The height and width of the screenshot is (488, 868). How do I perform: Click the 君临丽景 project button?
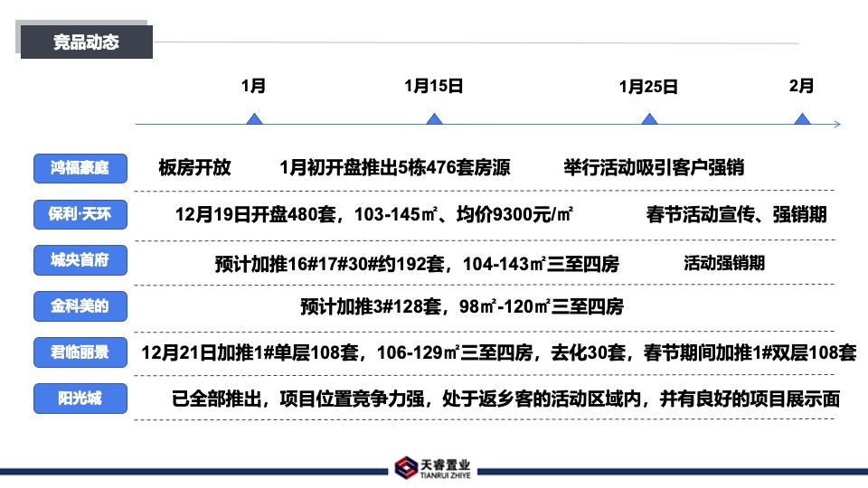point(80,352)
